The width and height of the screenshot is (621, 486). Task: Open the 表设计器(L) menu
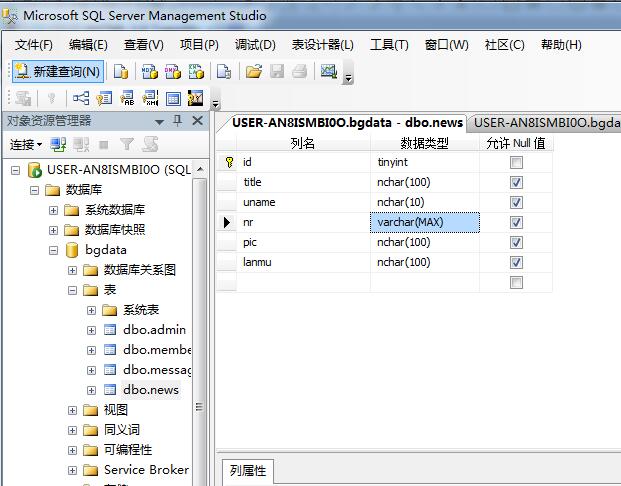[322, 45]
